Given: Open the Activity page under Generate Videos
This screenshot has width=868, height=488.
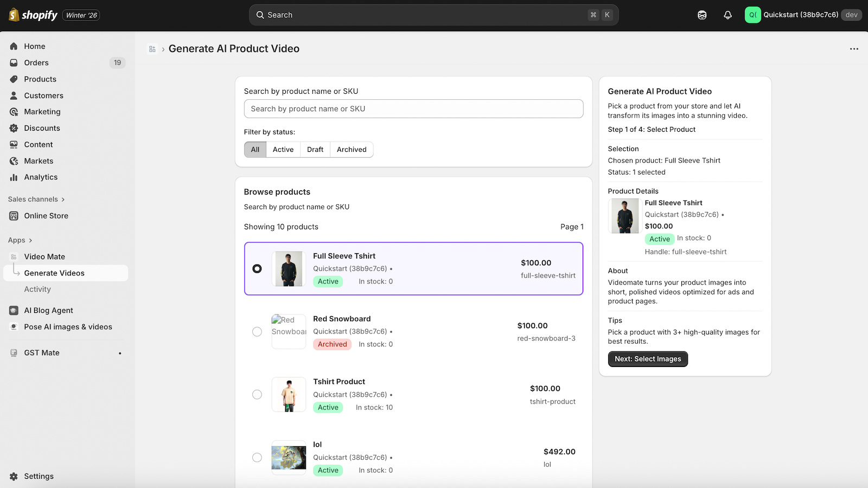Looking at the screenshot, I should [37, 289].
